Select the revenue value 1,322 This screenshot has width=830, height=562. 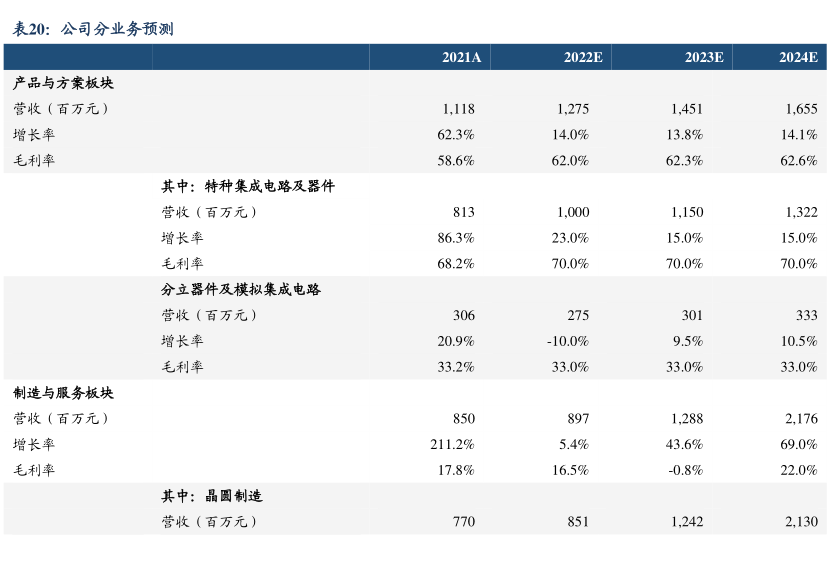pos(801,212)
